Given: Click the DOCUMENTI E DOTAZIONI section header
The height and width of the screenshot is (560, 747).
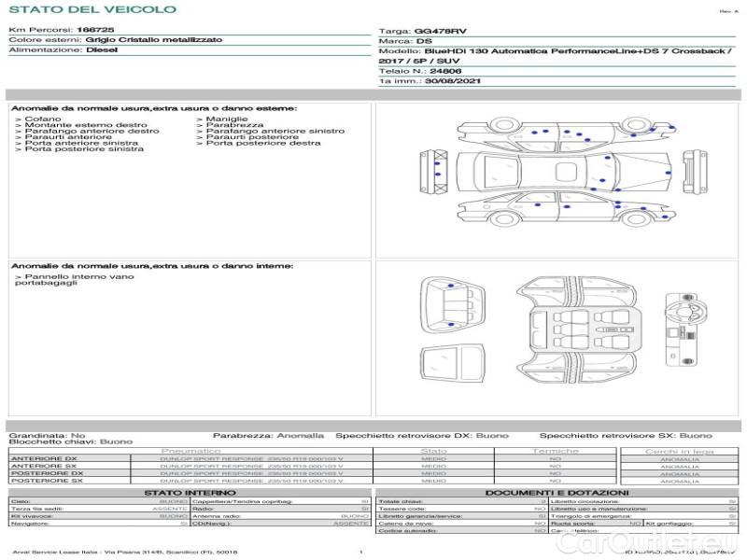Looking at the screenshot, I should 557,493.
